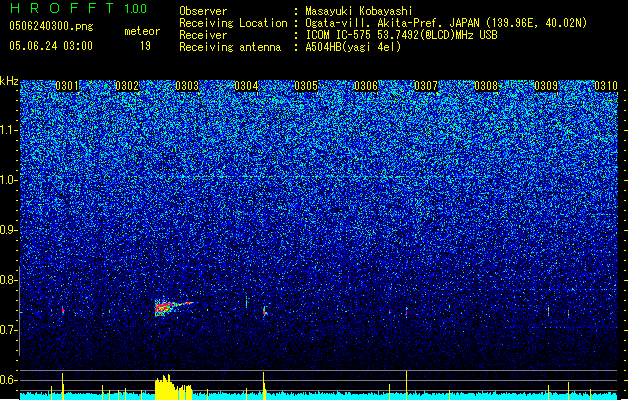Click the 1.1 kHz axis label
Screen dimensions: 629x400
[x=9, y=130]
